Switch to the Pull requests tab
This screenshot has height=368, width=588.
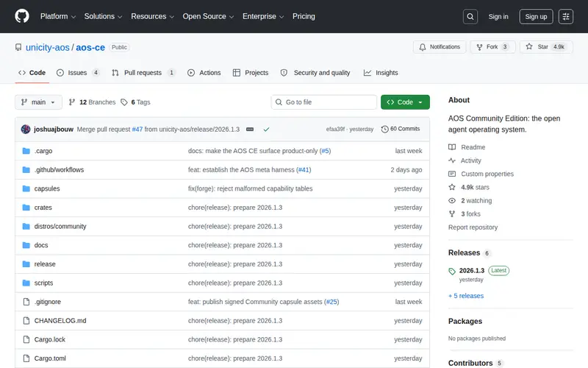[x=143, y=73]
